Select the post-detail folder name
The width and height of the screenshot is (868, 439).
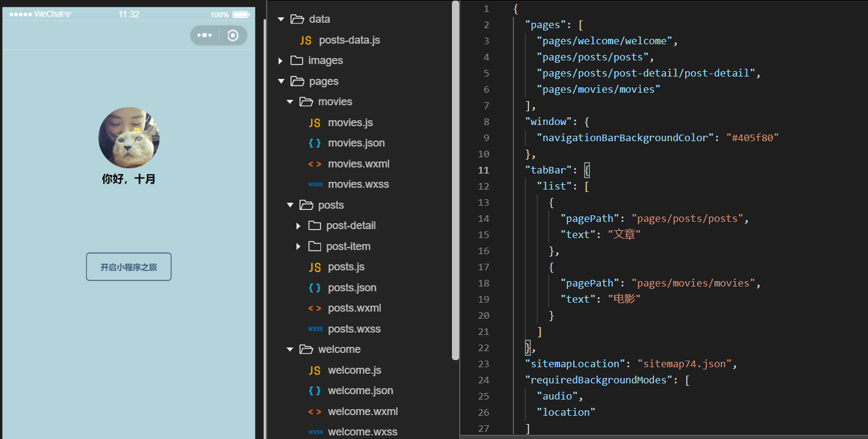coord(351,225)
